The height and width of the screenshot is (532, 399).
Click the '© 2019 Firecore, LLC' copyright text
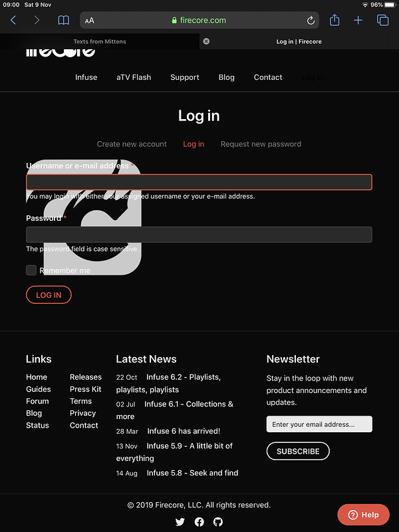(199, 505)
